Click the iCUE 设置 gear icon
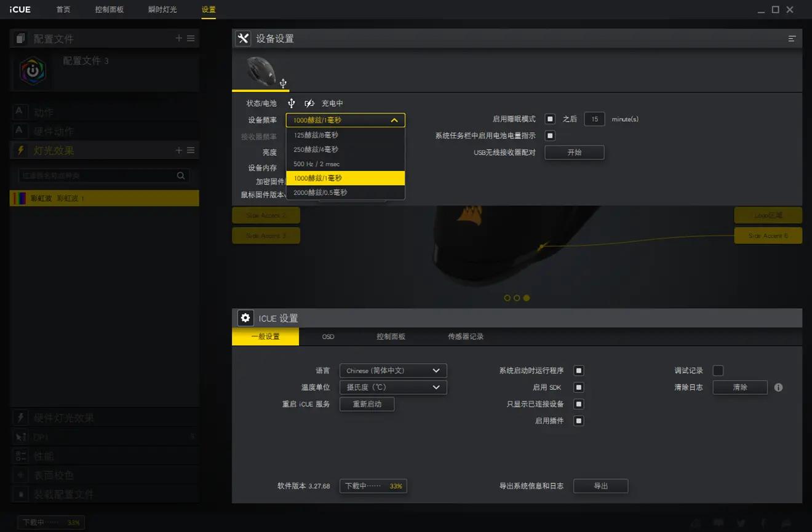Screen dimensions: 812x532 (x=245, y=318)
